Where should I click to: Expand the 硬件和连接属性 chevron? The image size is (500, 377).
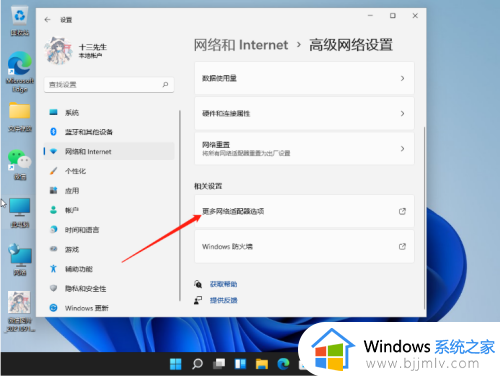point(402,114)
